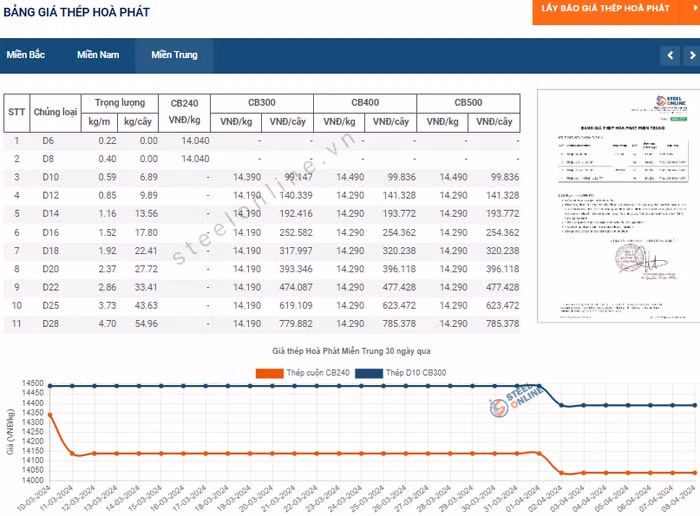Click value 779.882 in D28 row
The image size is (700, 516).
(296, 324)
